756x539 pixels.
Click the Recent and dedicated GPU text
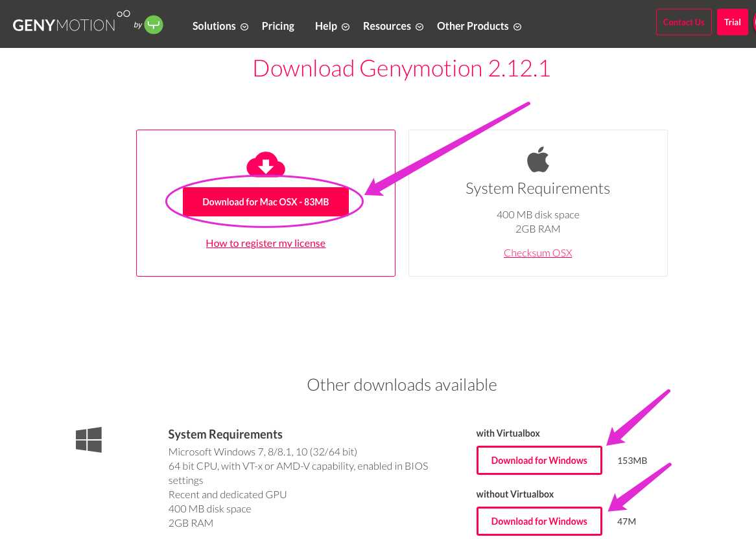[x=228, y=495]
